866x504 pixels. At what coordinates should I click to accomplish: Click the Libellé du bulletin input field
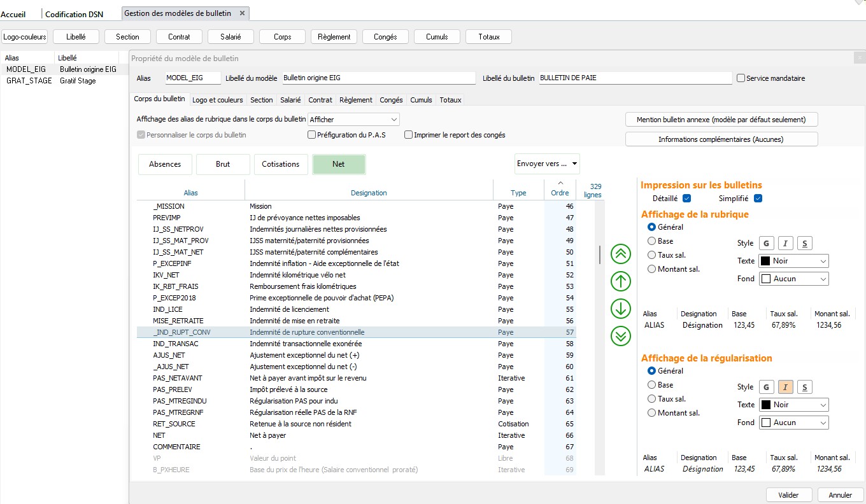tap(634, 78)
